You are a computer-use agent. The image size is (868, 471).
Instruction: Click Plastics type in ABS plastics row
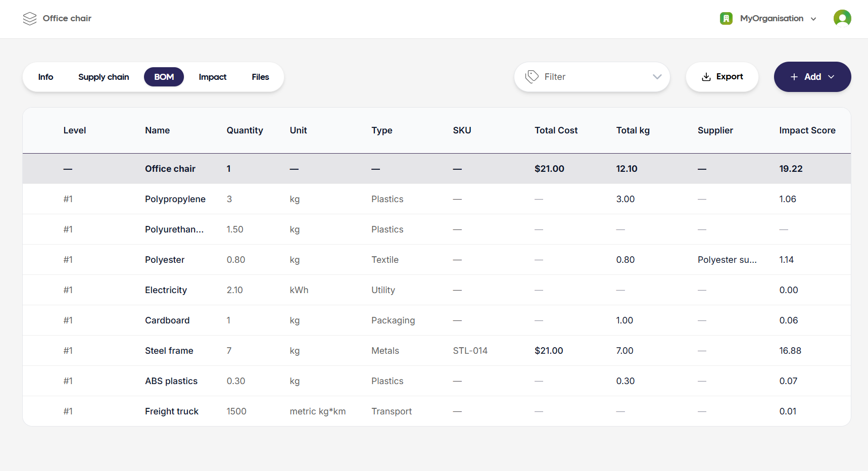point(387,381)
